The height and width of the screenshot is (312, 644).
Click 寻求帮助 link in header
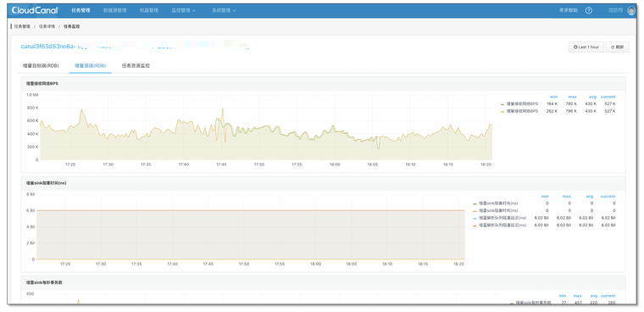[569, 10]
